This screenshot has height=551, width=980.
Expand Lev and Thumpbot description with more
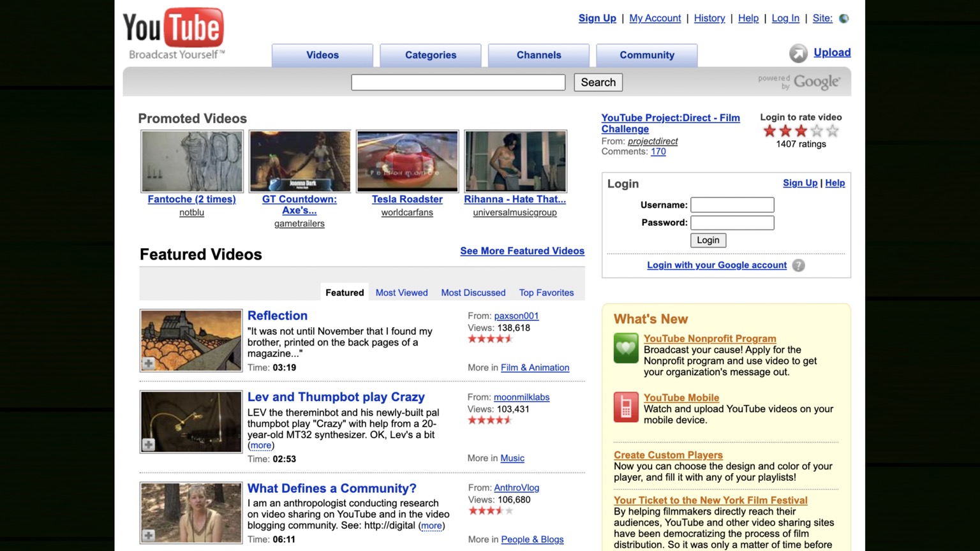click(x=261, y=446)
